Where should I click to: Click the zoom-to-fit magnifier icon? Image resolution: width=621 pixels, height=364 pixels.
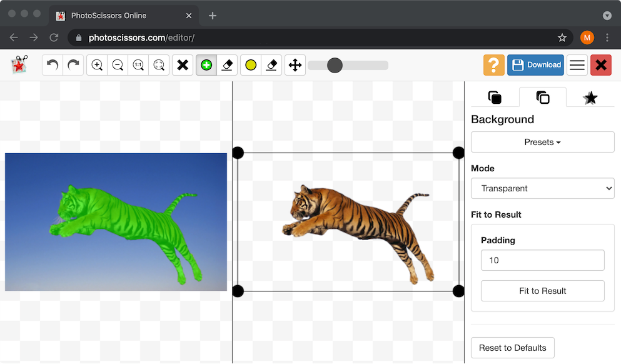point(159,65)
